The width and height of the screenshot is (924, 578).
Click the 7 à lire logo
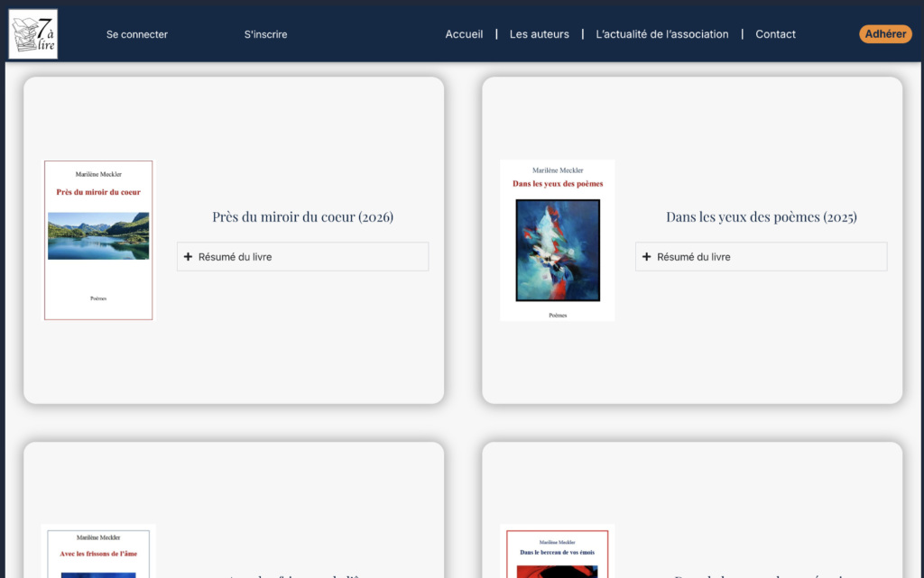click(x=33, y=34)
